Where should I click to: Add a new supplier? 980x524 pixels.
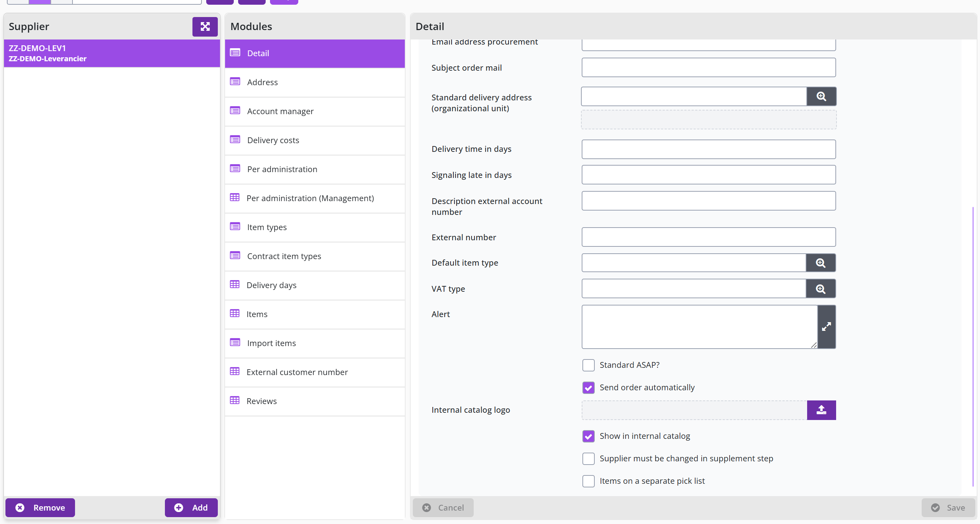[191, 508]
